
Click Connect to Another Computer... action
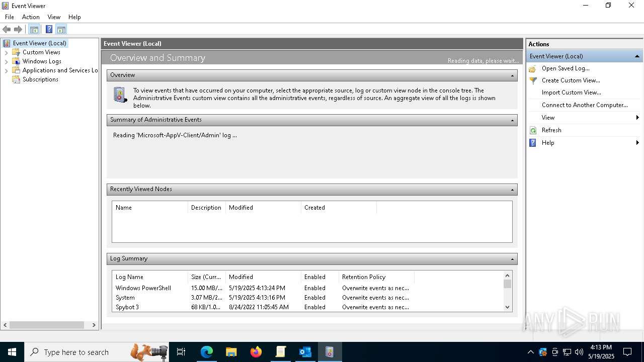(x=585, y=105)
